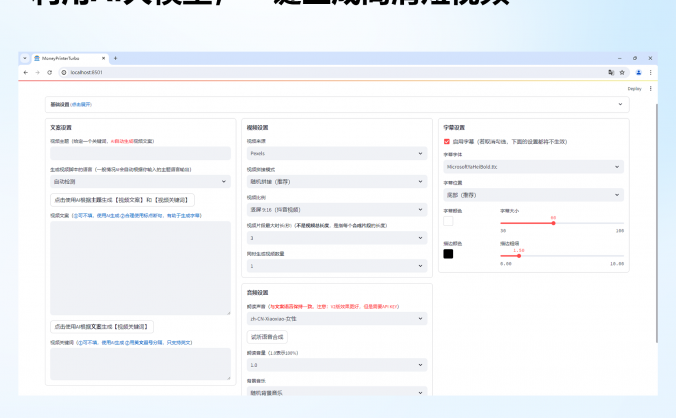Select the MoneyPrinterTurbo browser tab

point(70,58)
